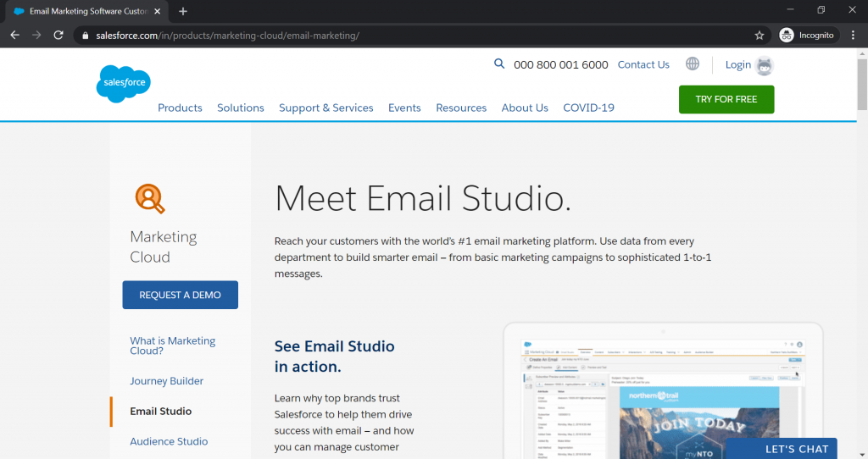Click the scrollbar down arrow
Screen dimensions: 868x459
862,455
